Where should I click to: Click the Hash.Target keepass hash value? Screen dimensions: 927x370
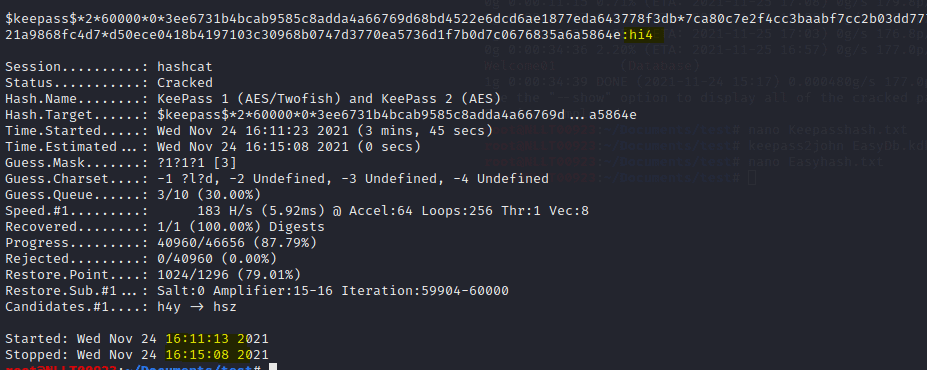click(x=397, y=115)
